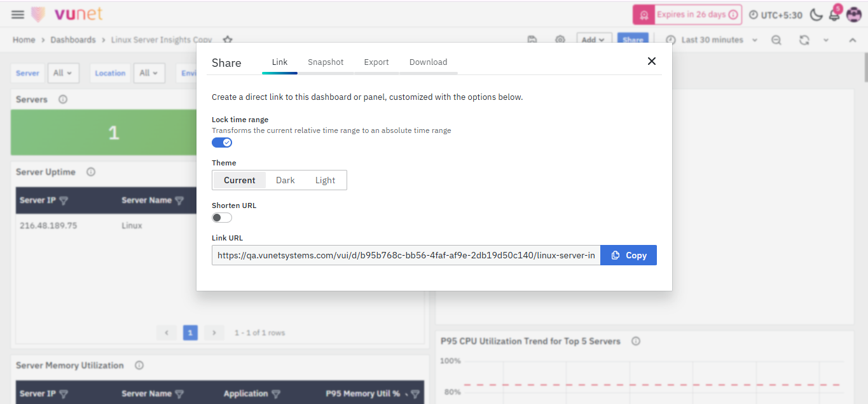Viewport: 868px width, 404px height.
Task: Disable the Lock time range toggle
Action: tap(222, 143)
